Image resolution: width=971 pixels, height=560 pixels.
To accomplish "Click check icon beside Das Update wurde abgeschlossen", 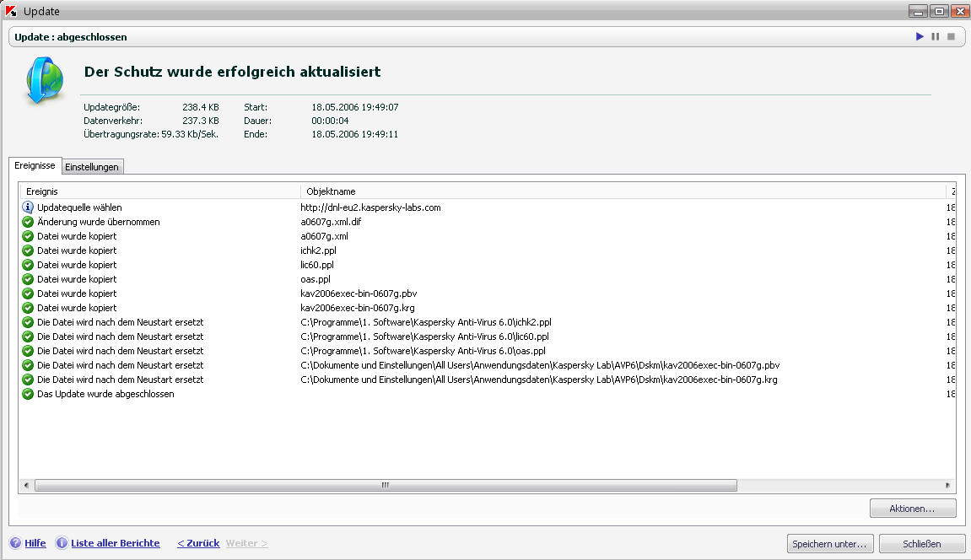I will tap(28, 394).
